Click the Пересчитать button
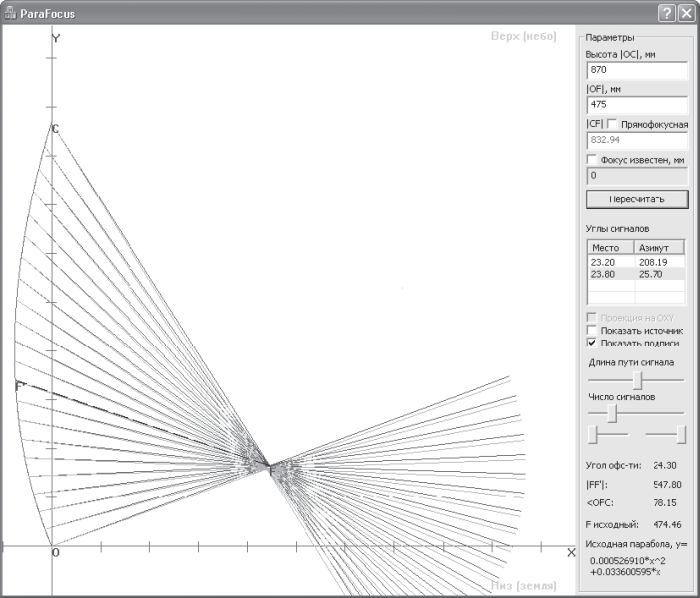 click(x=637, y=199)
